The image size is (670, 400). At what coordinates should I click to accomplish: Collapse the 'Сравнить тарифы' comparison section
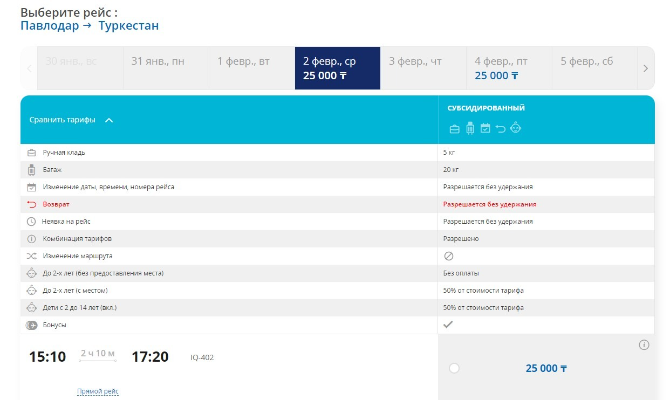109,120
